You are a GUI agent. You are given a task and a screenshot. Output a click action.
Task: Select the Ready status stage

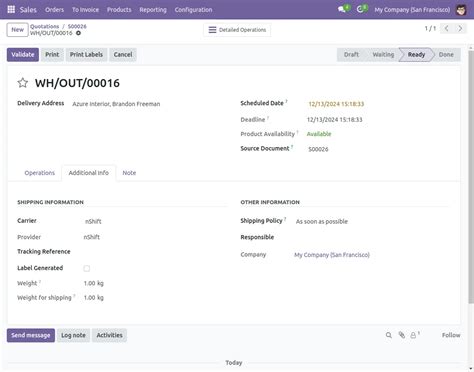pos(416,55)
